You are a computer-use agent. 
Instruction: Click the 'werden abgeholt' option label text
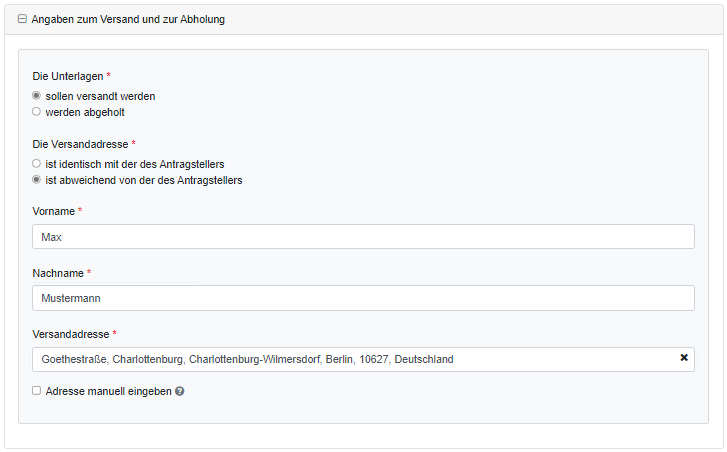pyautogui.click(x=85, y=112)
